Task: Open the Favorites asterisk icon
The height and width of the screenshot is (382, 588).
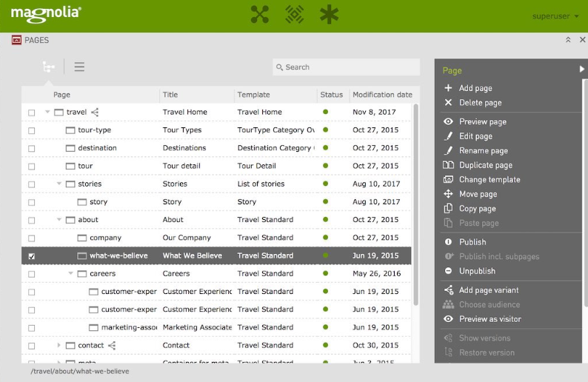Action: pos(329,15)
